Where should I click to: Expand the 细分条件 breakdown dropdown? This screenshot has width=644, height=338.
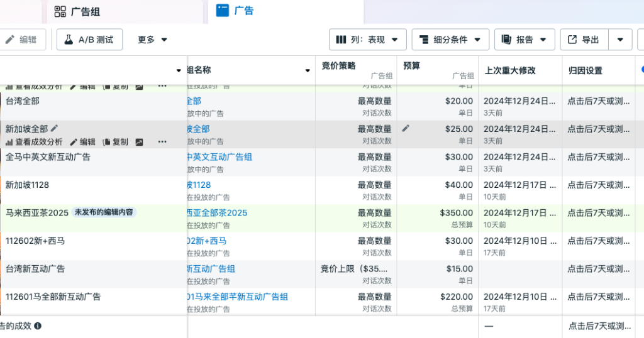450,40
